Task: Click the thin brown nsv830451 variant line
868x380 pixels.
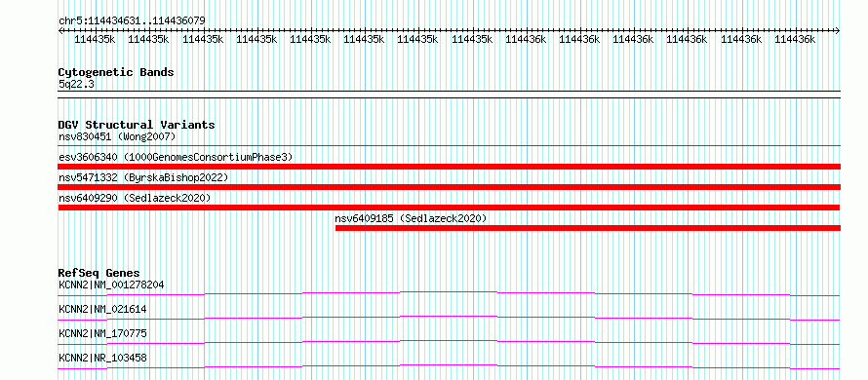Action: coord(449,146)
